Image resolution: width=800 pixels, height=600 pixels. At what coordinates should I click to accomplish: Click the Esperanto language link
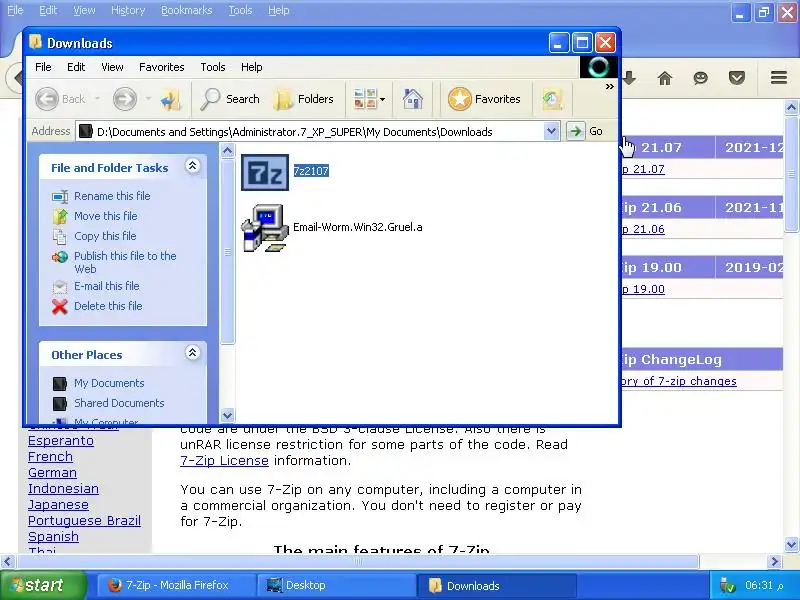(x=61, y=441)
